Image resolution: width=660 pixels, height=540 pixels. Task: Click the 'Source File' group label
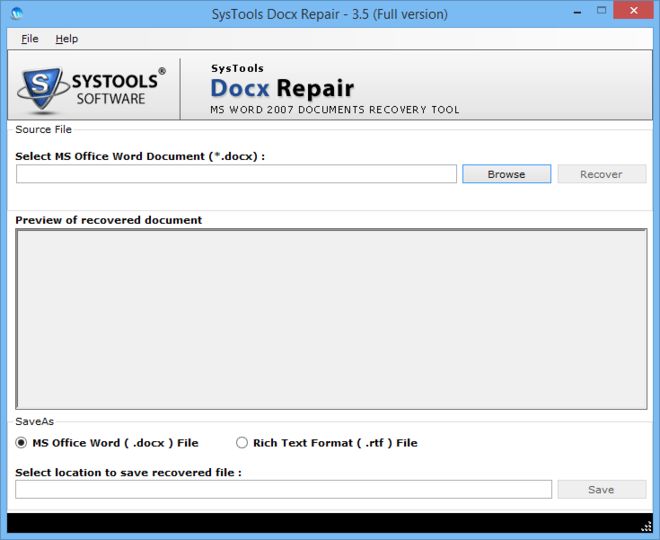[x=43, y=129]
